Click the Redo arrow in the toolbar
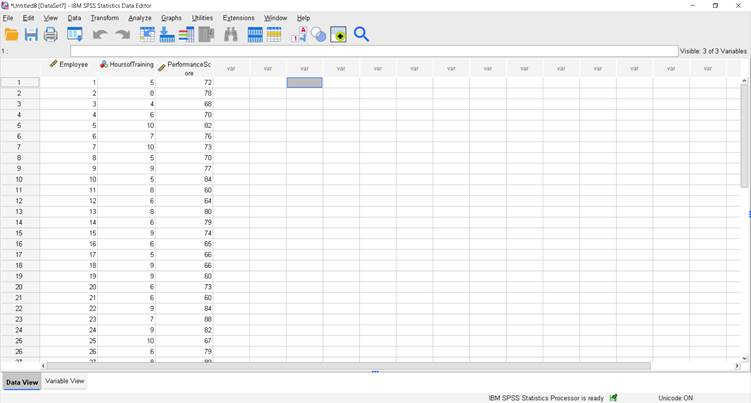Screen dimensions: 751x403 [122, 35]
